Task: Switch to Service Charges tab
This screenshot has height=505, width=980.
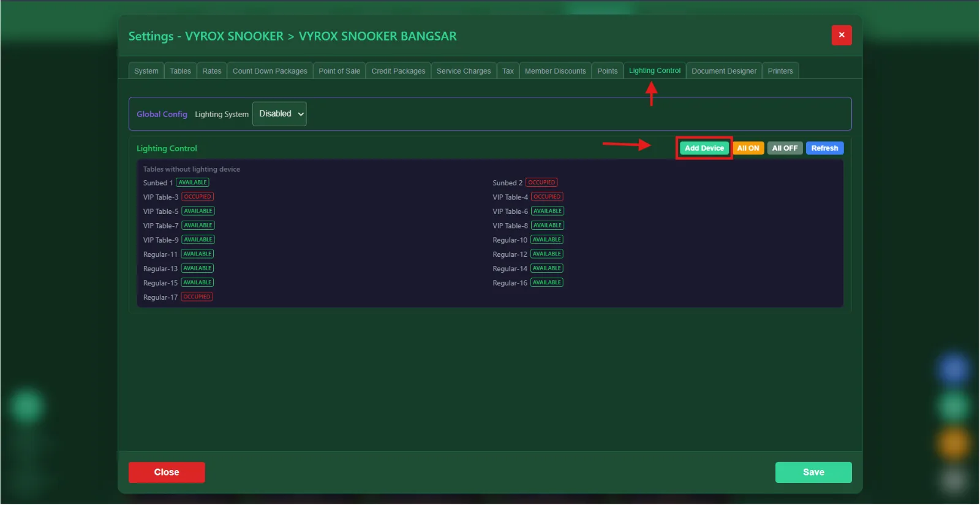Action: point(464,71)
